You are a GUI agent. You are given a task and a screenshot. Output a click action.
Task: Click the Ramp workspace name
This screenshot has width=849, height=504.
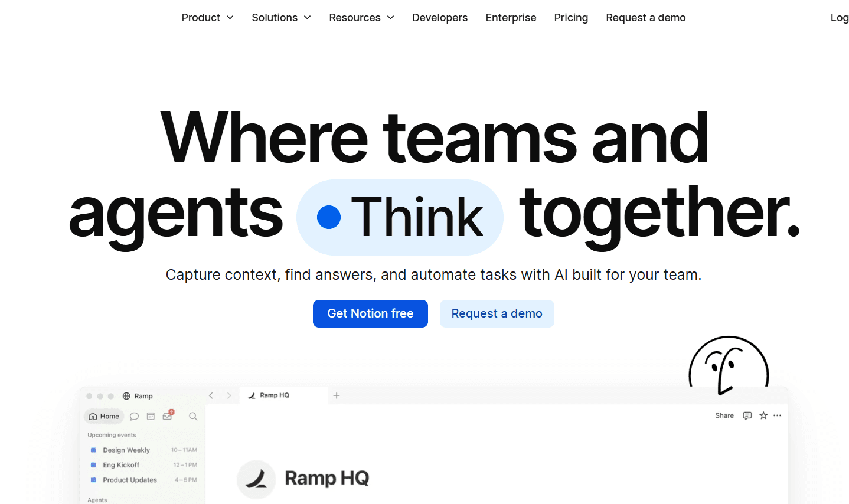pos(143,396)
